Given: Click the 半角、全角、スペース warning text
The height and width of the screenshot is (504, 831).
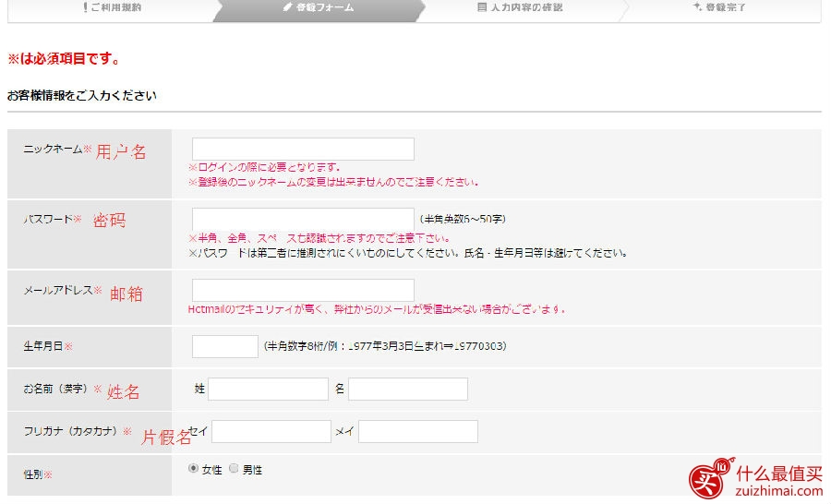Looking at the screenshot, I should 319,238.
